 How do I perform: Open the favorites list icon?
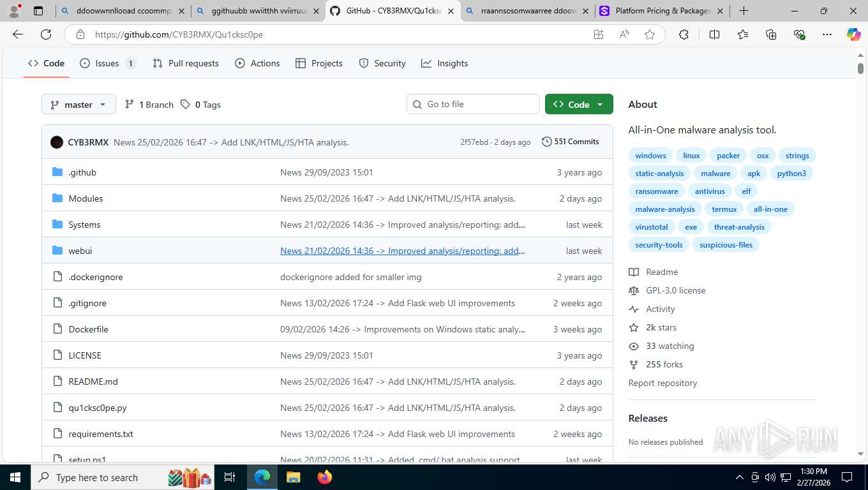(x=743, y=34)
